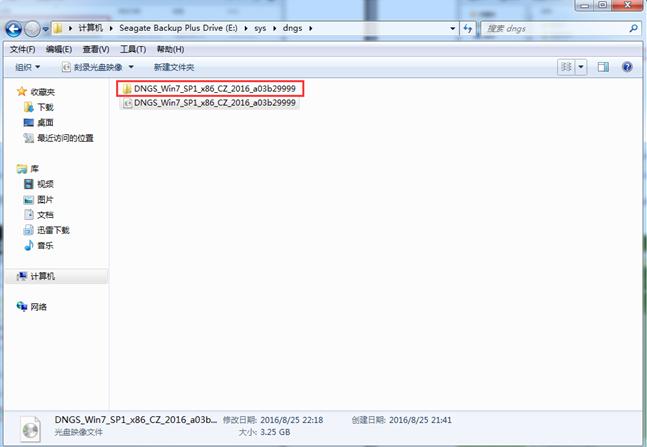This screenshot has height=447, width=647.
Task: Open the 刻录光盘映像 dropdown arrow
Action: click(132, 67)
